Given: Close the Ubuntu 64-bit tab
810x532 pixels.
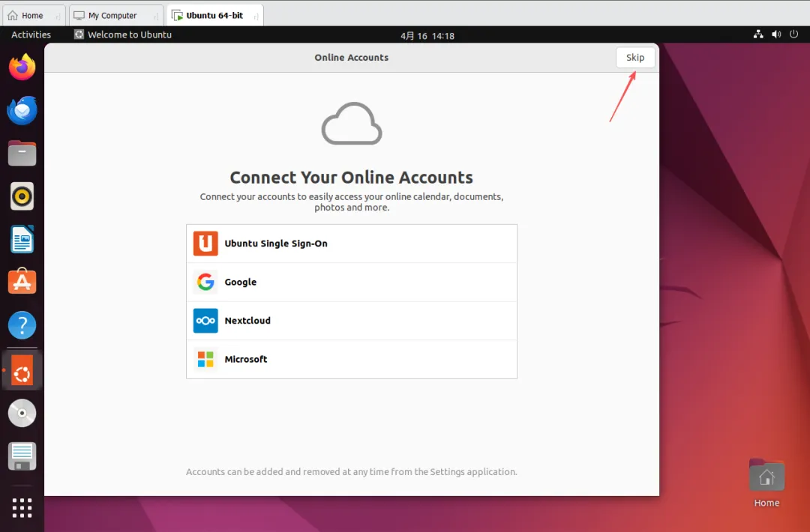Looking at the screenshot, I should [x=256, y=16].
